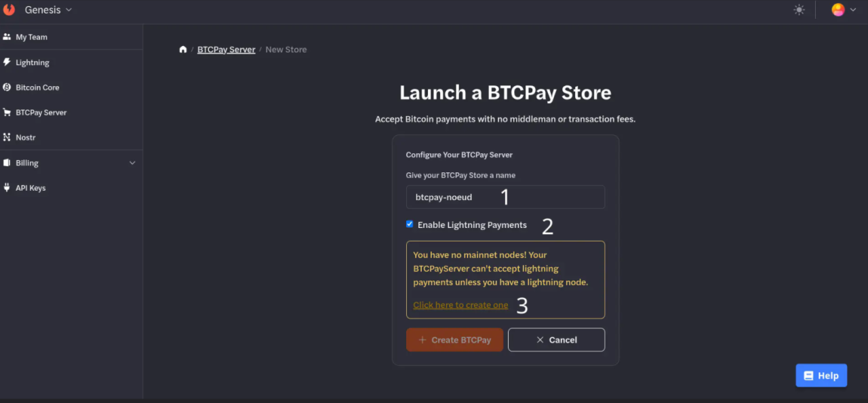Viewport: 868px width, 403px height.
Task: Click the Nostr icon
Action: [7, 137]
